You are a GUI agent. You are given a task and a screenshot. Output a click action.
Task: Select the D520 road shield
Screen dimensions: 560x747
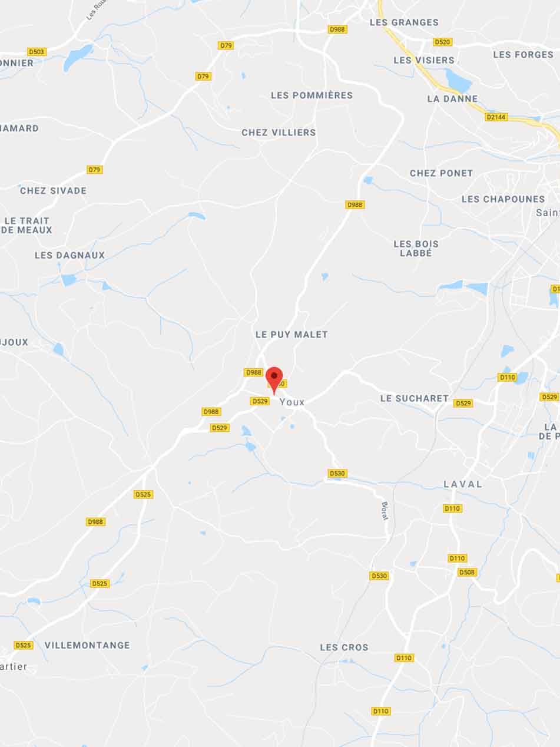tap(443, 42)
